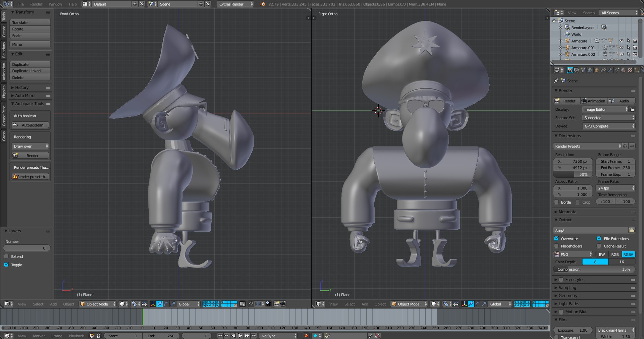The width and height of the screenshot is (644, 339).
Task: Select RGBA color mode button
Action: 628,254
